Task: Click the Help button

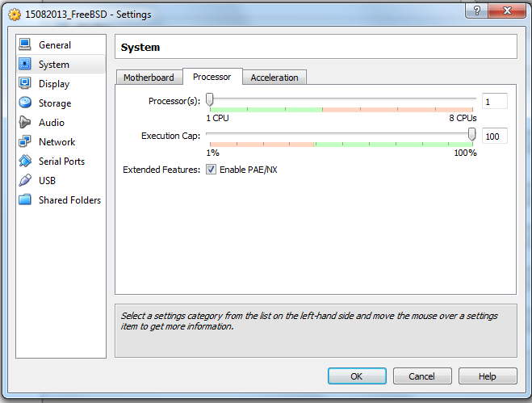Action: pos(488,376)
